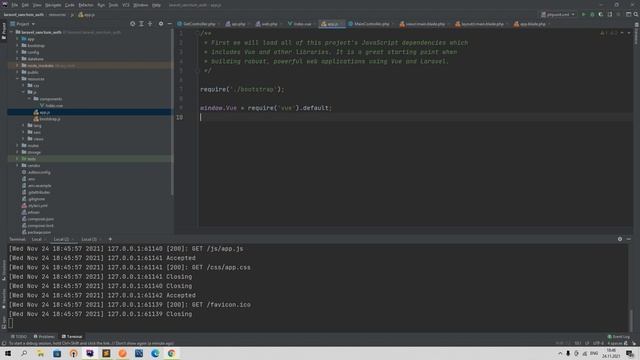The image size is (640, 360).
Task: Open the View menu
Action: point(37,5)
